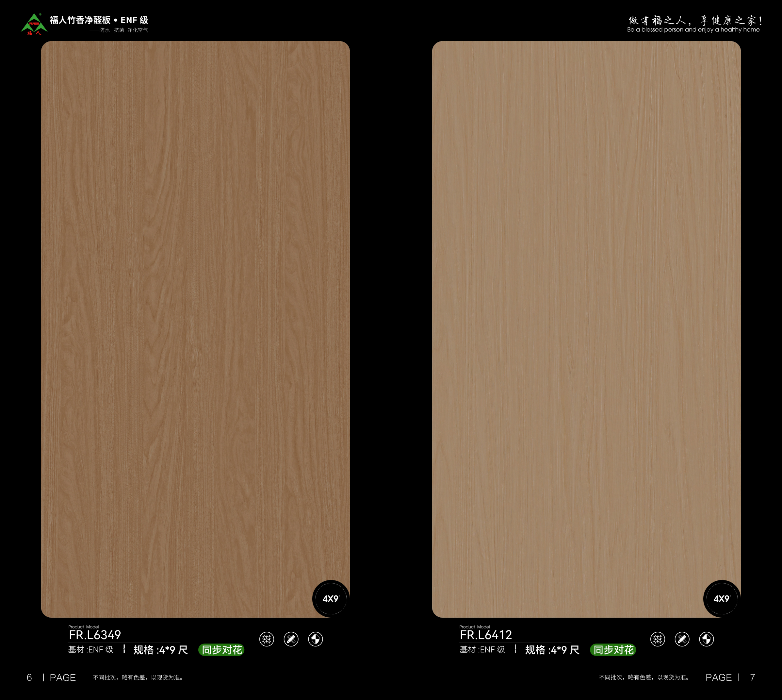Click the pencil-ruler icon under FR.L6349
Viewport: 782px width, 700px height.
pyautogui.click(x=291, y=639)
